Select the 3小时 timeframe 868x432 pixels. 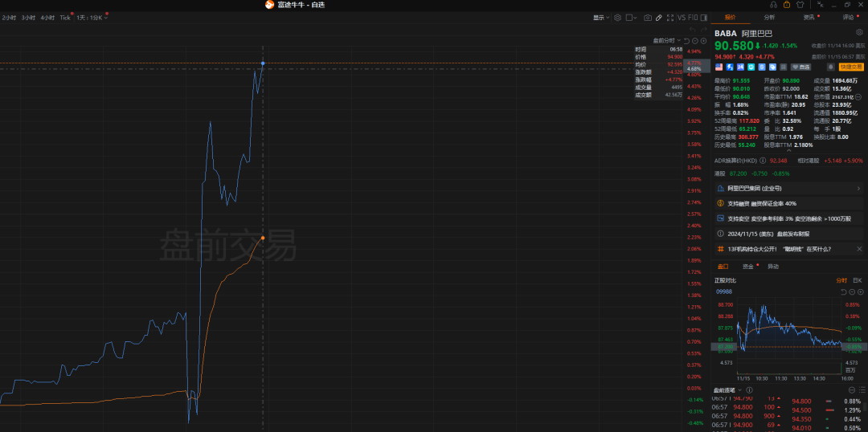click(28, 18)
